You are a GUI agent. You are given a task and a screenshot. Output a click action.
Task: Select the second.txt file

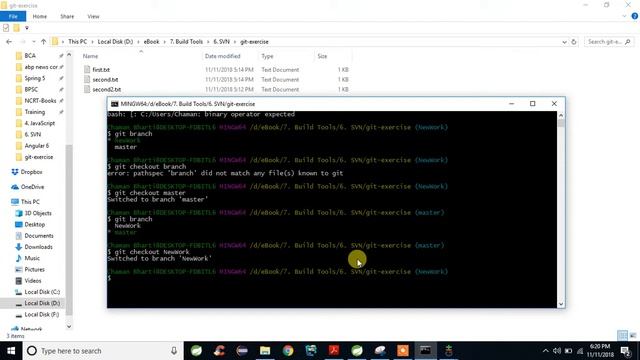point(105,80)
